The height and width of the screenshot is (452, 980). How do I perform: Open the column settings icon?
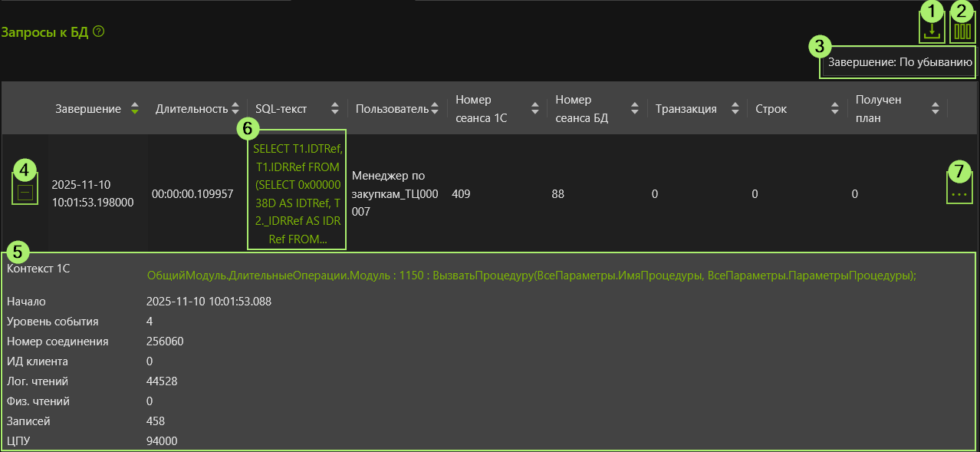click(x=962, y=31)
